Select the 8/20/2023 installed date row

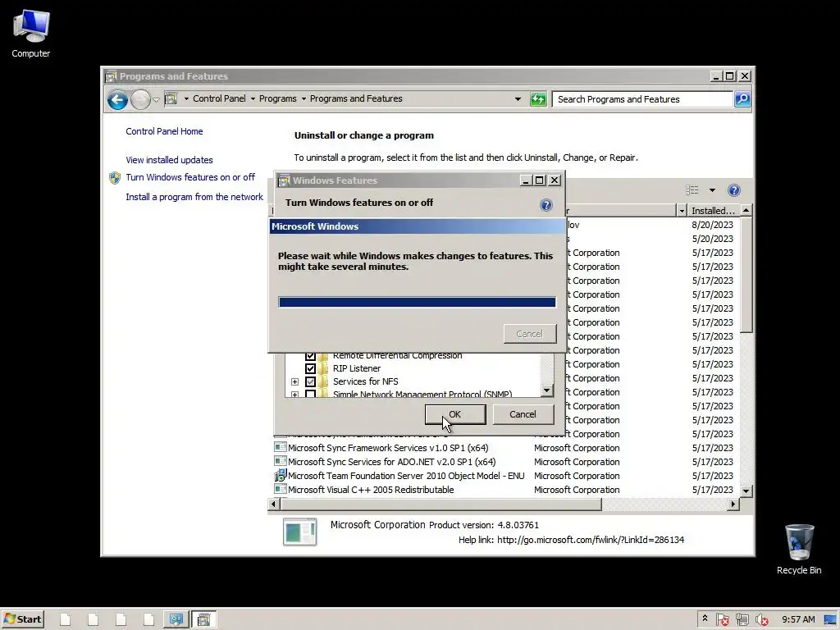pyautogui.click(x=712, y=225)
